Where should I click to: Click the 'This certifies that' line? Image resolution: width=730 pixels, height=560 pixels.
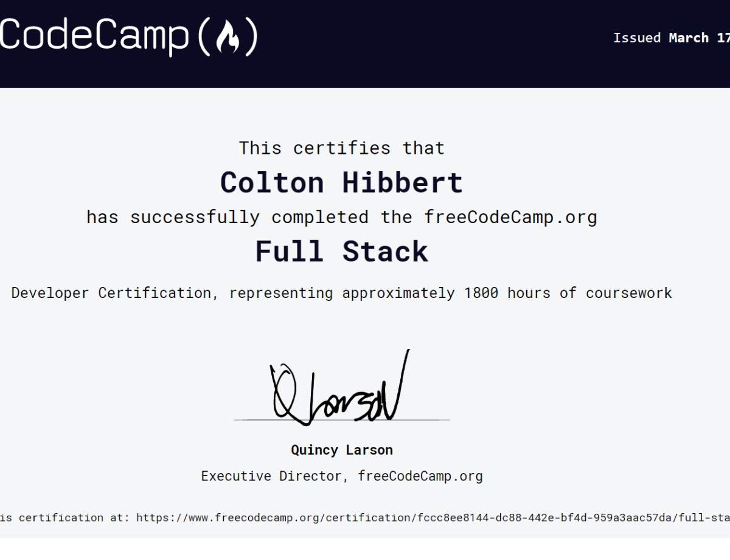coord(341,148)
